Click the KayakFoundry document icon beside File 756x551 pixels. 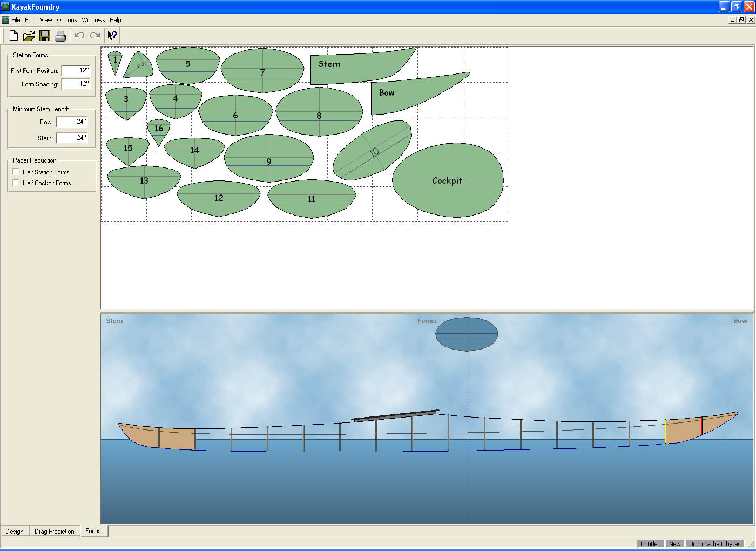(x=5, y=20)
